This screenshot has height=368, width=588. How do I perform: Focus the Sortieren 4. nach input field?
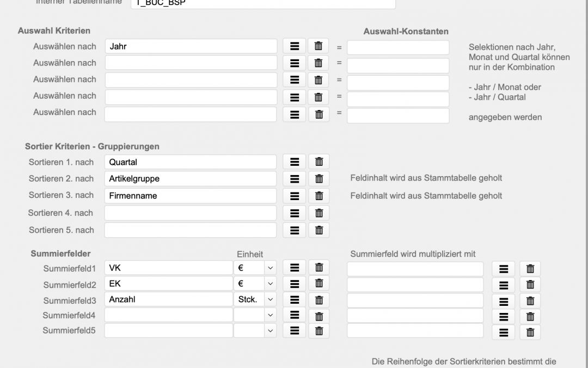[x=191, y=213]
